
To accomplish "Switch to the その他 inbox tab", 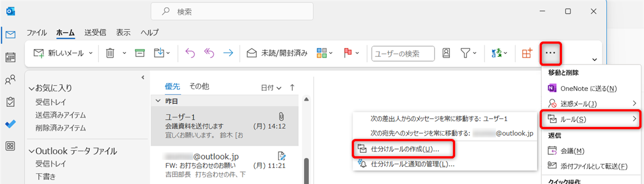I will pyautogui.click(x=199, y=86).
